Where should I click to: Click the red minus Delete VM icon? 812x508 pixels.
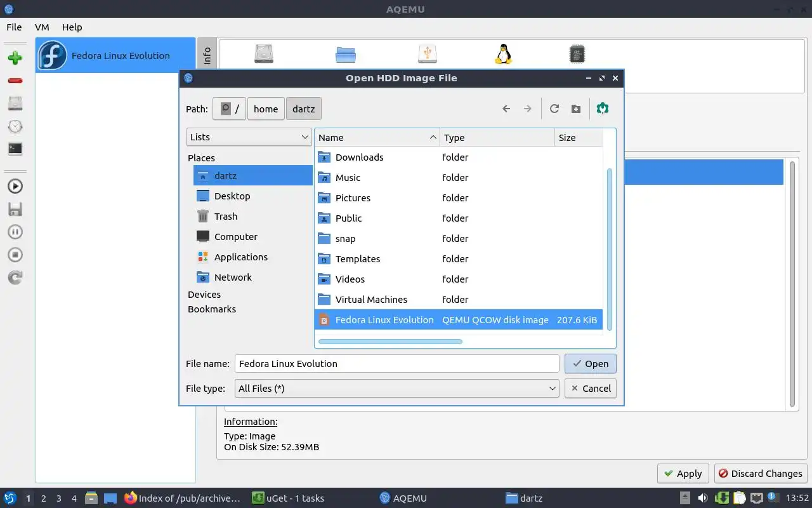point(15,81)
